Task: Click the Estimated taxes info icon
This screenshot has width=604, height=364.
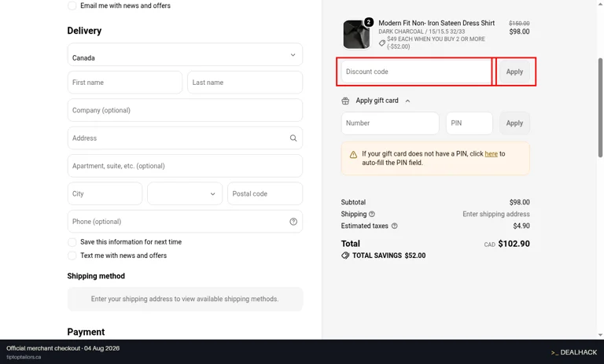Action: point(395,226)
